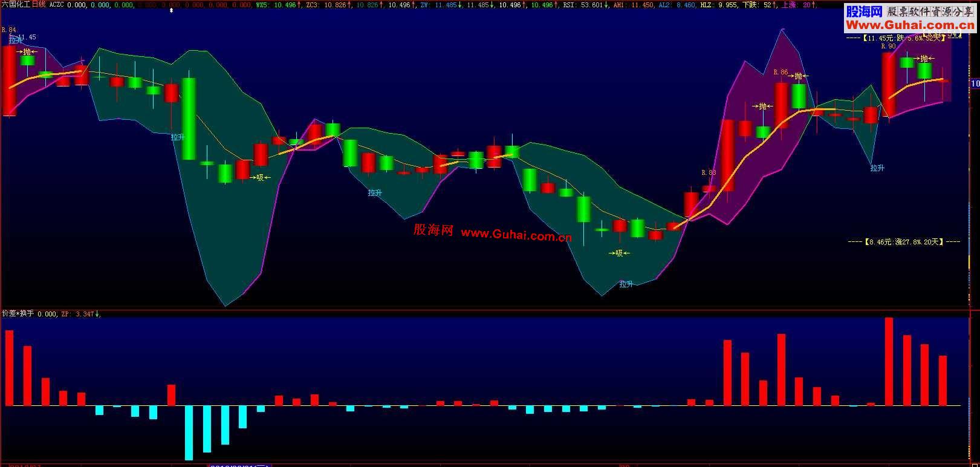Click the stock name 六国化工

coord(16,4)
